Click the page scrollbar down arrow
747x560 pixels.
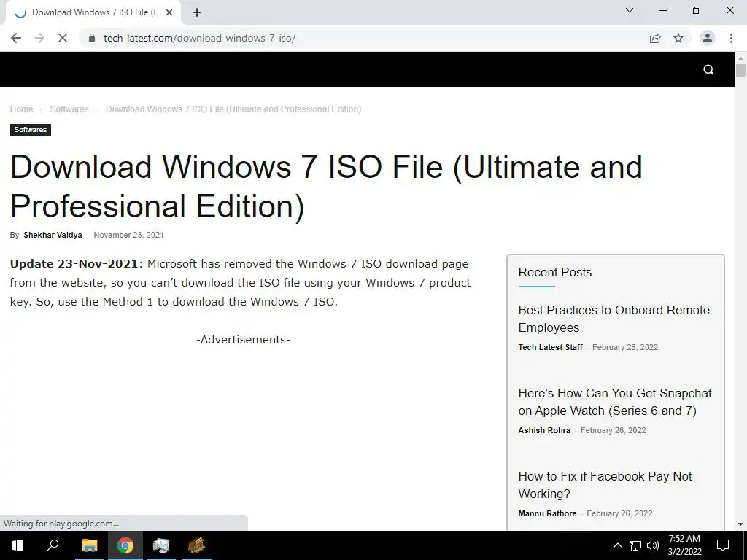pos(740,524)
